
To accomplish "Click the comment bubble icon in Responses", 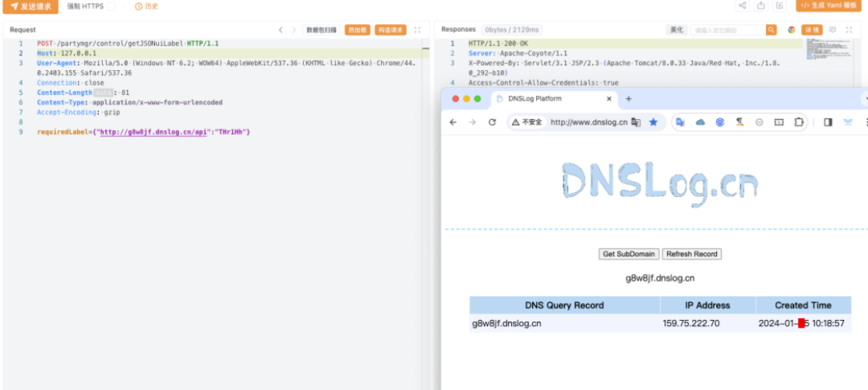I will [833, 30].
